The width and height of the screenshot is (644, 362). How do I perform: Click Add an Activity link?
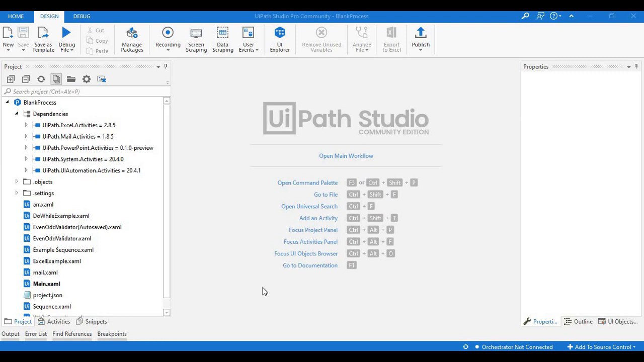(318, 218)
